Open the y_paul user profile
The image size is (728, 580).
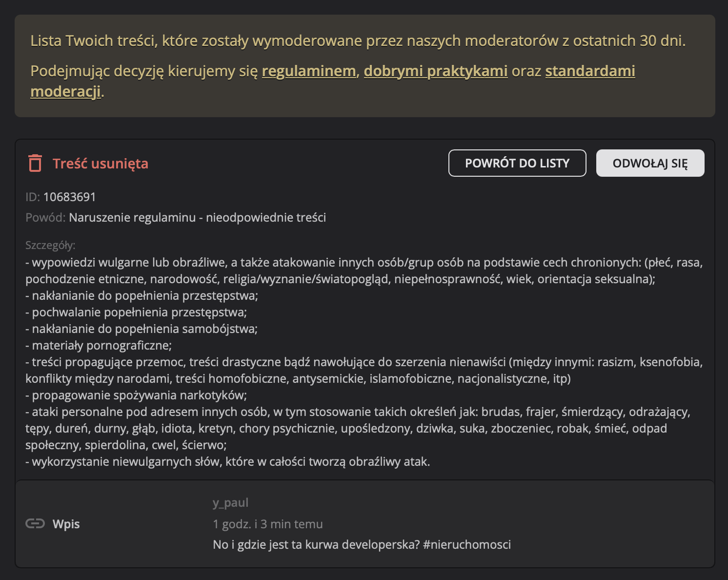click(231, 502)
